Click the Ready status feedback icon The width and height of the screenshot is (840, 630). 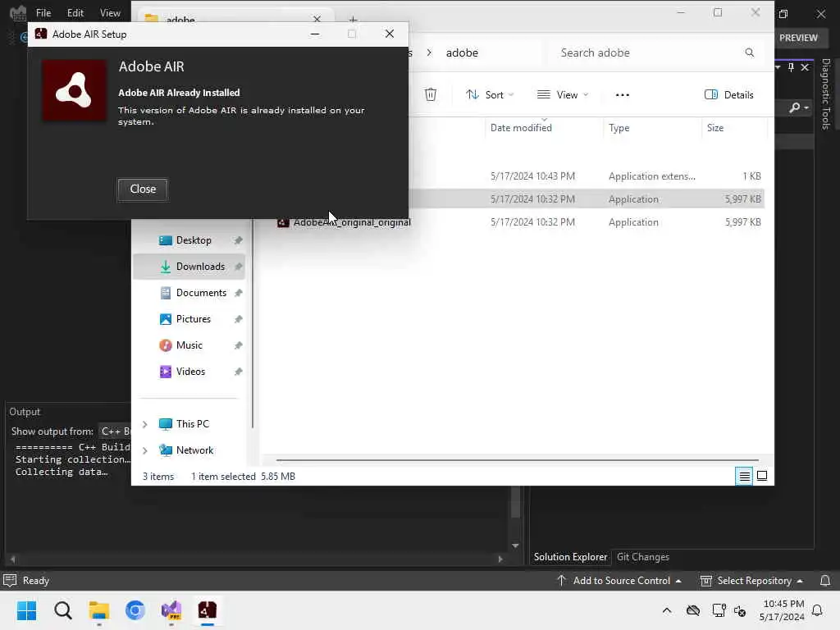[10, 581]
